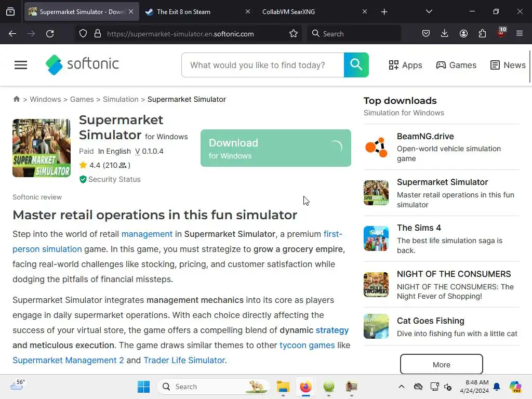Click the More top downloads button
This screenshot has width=532, height=399.
pyautogui.click(x=442, y=364)
